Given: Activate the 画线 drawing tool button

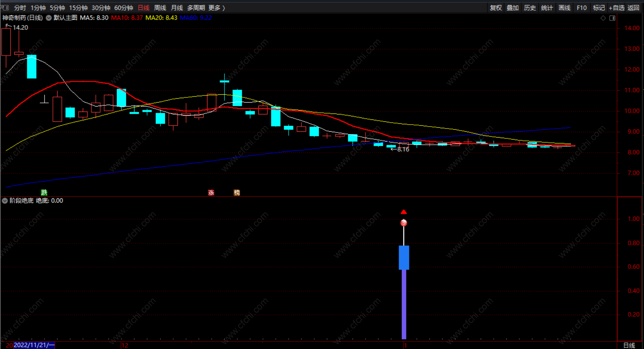Looking at the screenshot, I should (x=564, y=8).
